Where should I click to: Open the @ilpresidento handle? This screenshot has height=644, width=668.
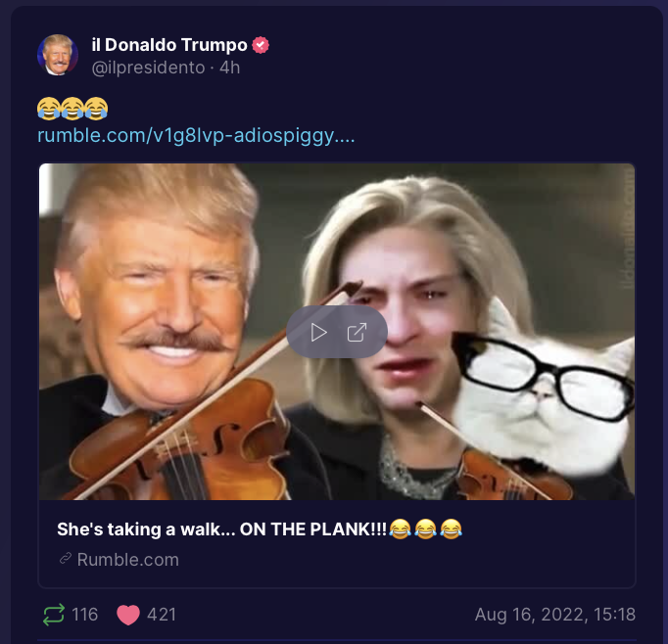(x=148, y=68)
